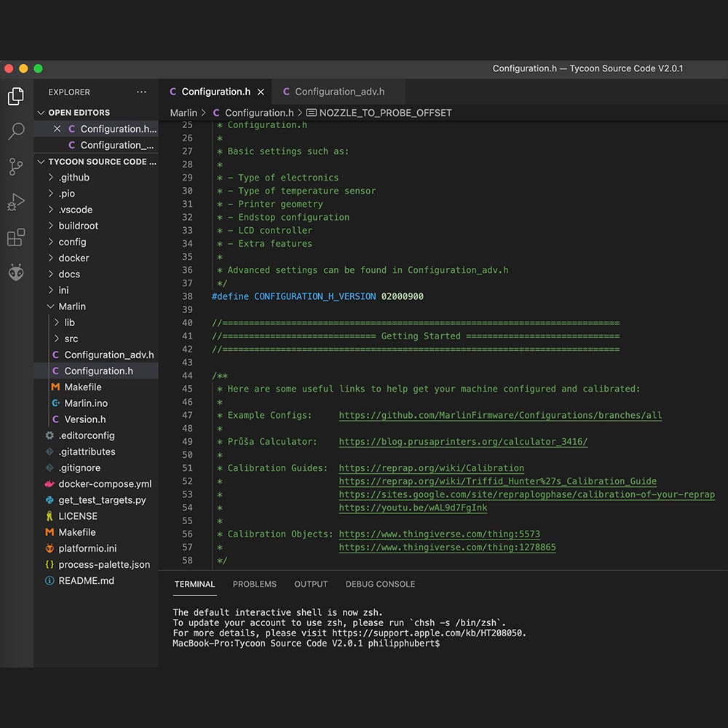Open the Search view in activity bar
The width and height of the screenshot is (728, 728).
(x=16, y=132)
